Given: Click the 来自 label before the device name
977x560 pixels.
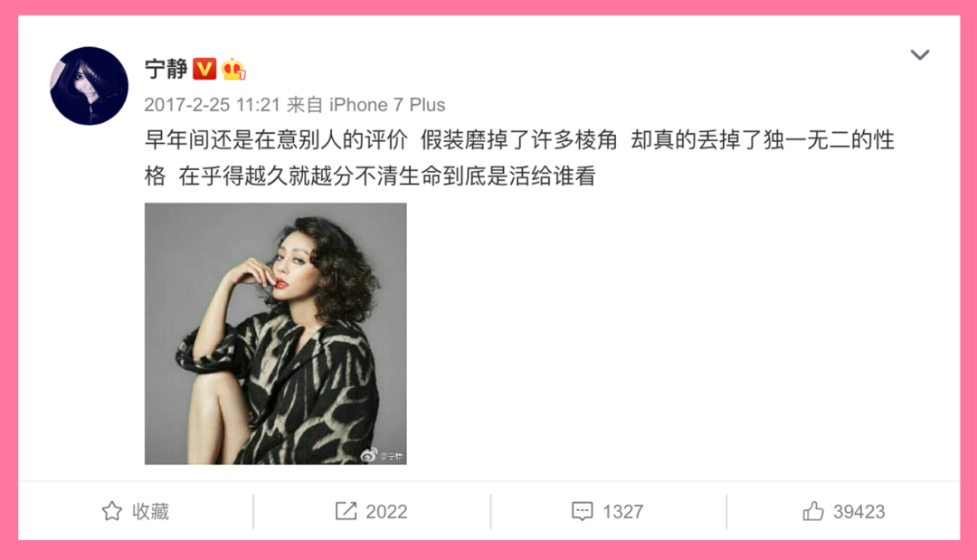Looking at the screenshot, I should tap(305, 105).
